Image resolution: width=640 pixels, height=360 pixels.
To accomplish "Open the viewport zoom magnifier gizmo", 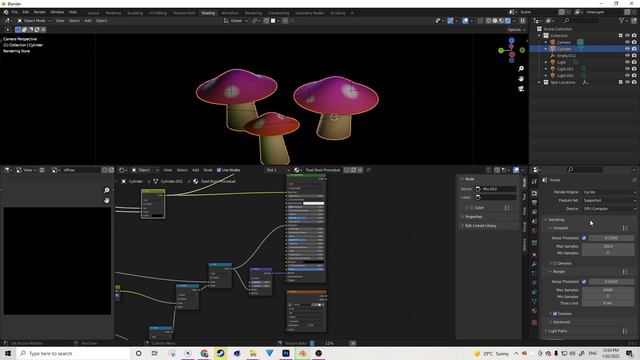I will coord(521,69).
